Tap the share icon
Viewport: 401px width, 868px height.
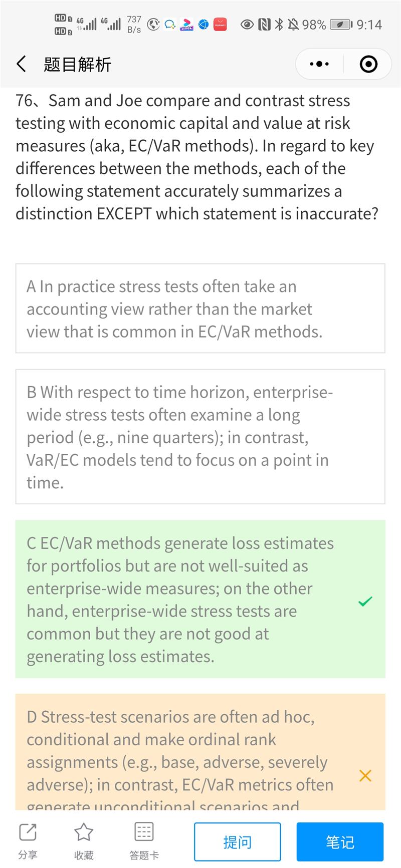click(x=28, y=832)
